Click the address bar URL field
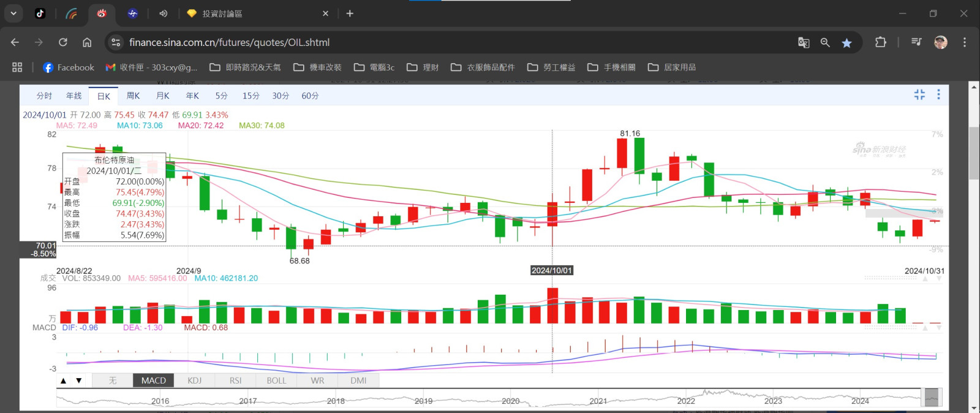 pos(429,42)
